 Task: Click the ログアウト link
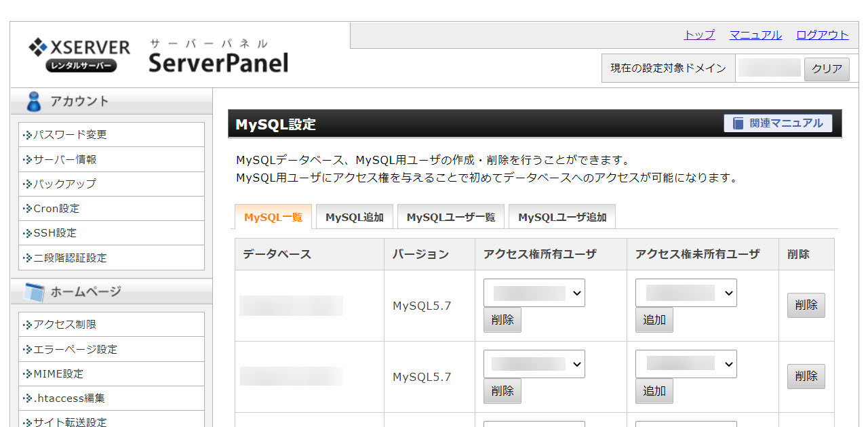tap(823, 35)
